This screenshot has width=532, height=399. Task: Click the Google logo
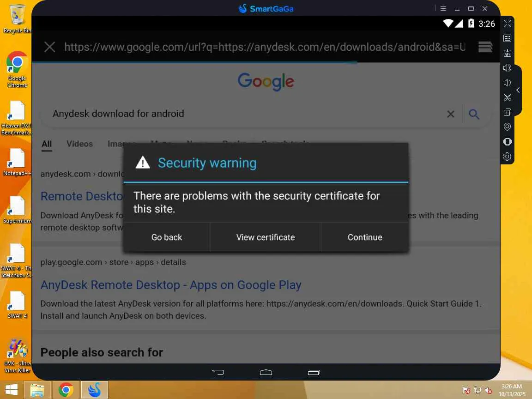[x=266, y=81]
